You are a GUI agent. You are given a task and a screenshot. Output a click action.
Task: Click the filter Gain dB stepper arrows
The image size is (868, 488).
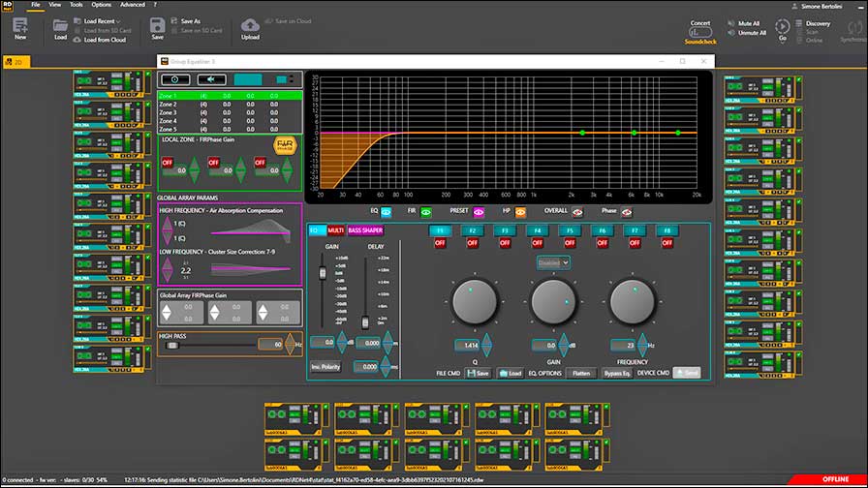tap(564, 345)
